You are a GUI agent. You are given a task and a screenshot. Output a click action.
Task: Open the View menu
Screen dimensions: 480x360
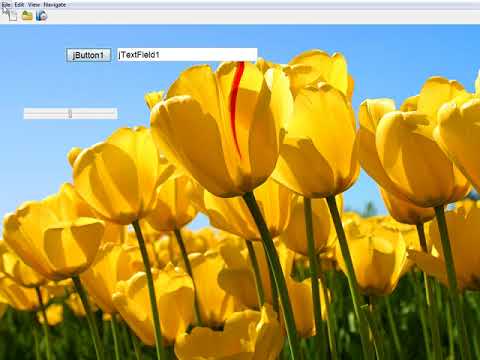[x=34, y=5]
